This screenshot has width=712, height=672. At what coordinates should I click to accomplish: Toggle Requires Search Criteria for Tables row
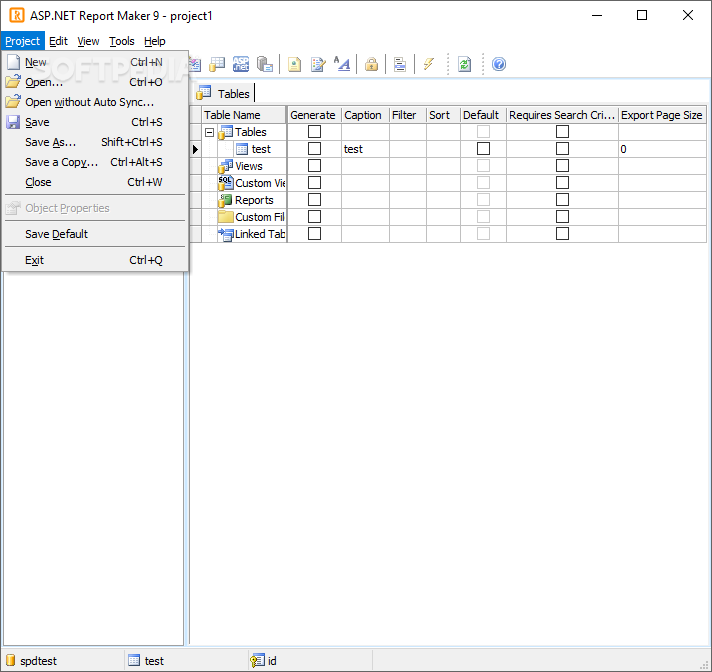pyautogui.click(x=562, y=132)
